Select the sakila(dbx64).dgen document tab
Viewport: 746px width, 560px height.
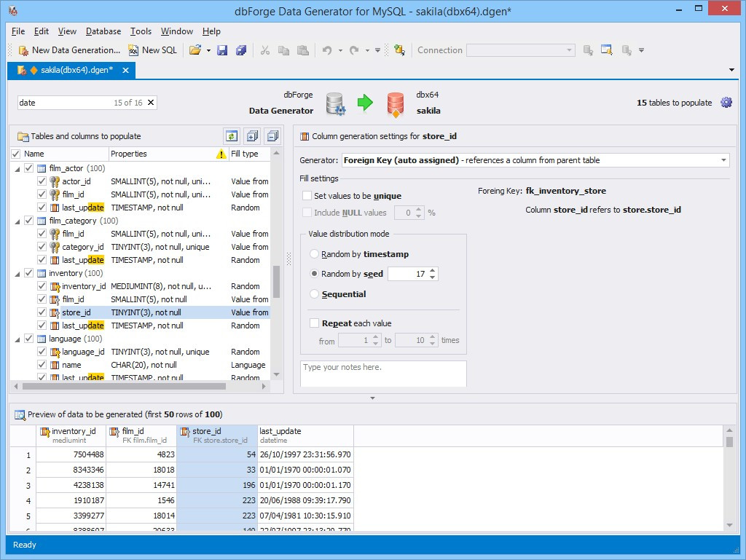point(71,70)
